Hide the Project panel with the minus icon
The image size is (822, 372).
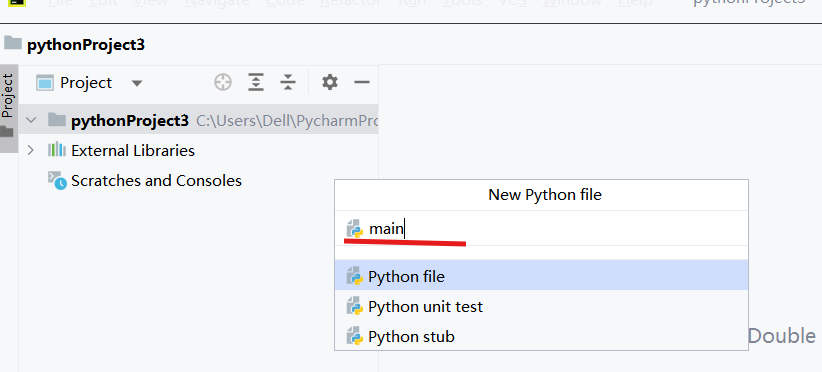[362, 82]
